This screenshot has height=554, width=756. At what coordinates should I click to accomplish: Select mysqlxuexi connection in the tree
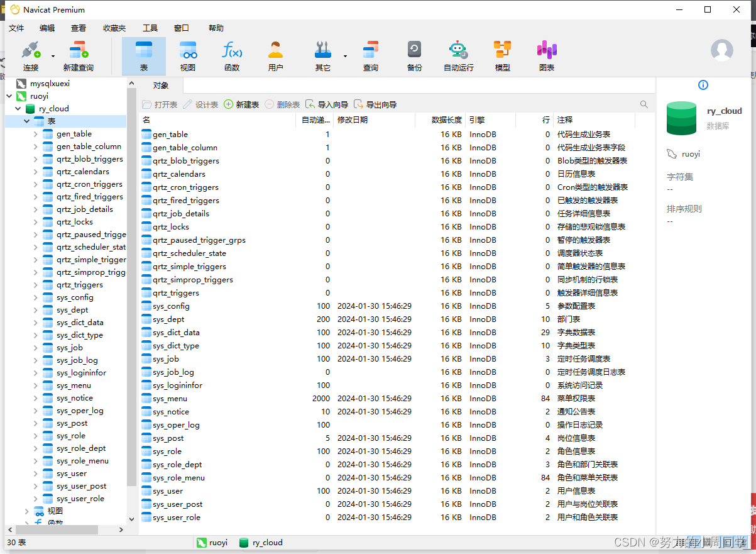(x=50, y=83)
